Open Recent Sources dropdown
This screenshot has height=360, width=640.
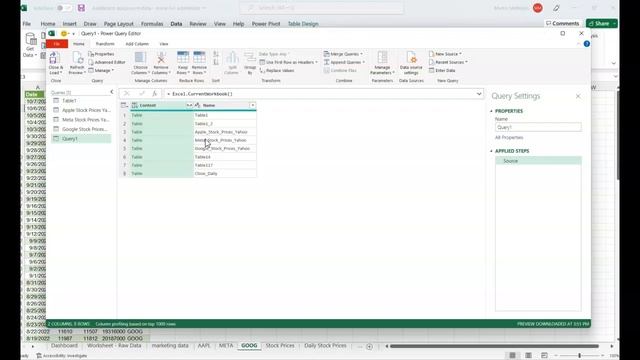[448, 62]
